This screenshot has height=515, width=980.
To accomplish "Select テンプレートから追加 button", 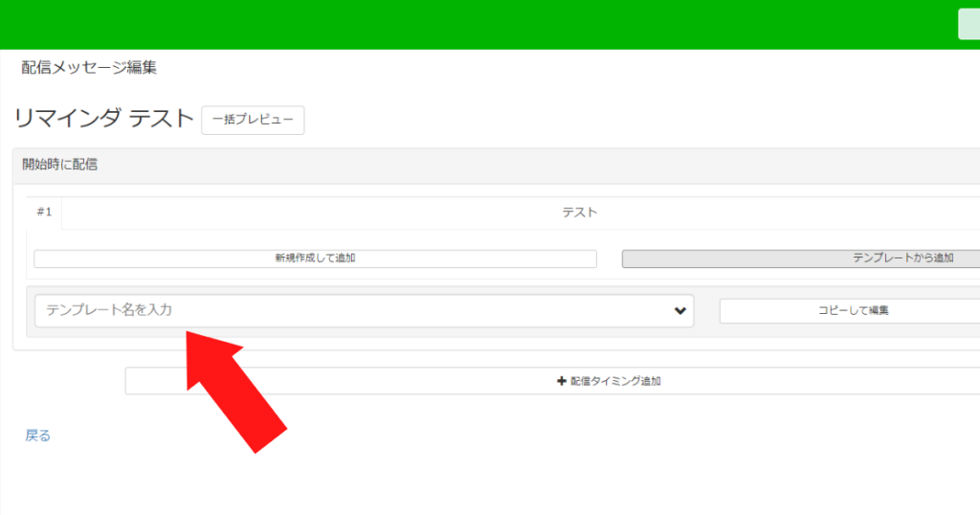I will tap(801, 258).
